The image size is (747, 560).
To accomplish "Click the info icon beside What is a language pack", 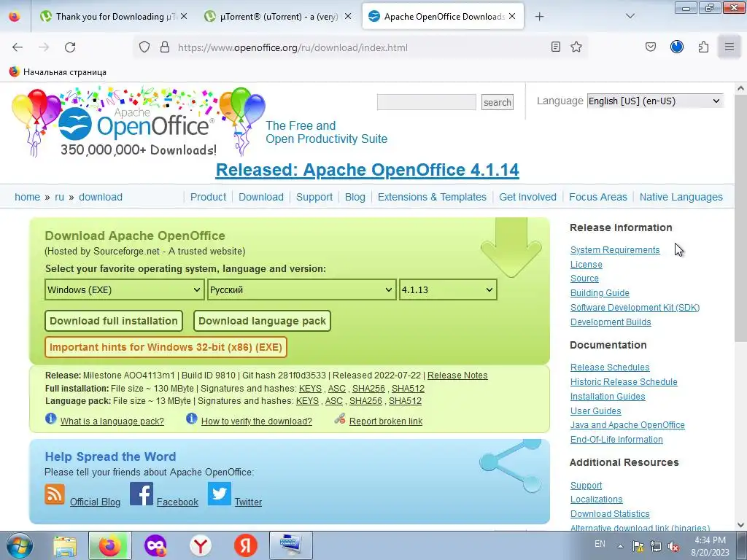I will coord(50,419).
